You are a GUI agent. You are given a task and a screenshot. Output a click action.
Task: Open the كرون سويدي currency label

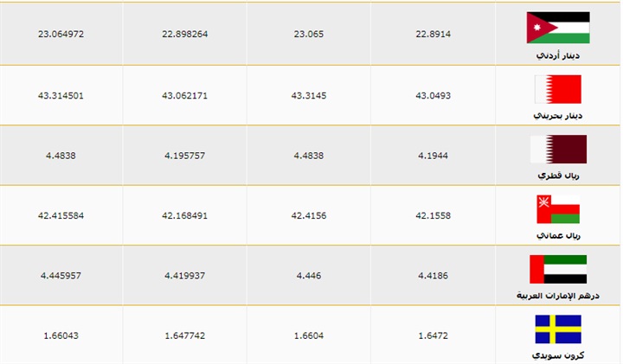pos(558,355)
